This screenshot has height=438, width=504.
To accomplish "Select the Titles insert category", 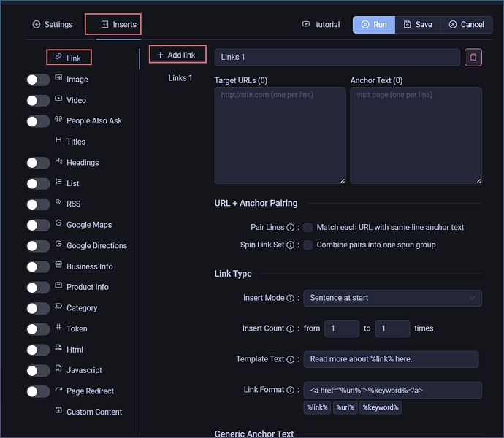I will (70, 142).
